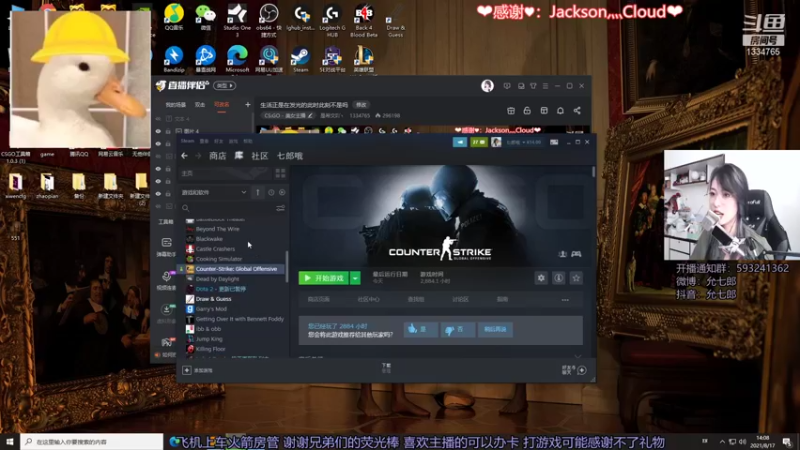Switch to Big Picture mode in Steam
800x450 pixels.
[554, 142]
